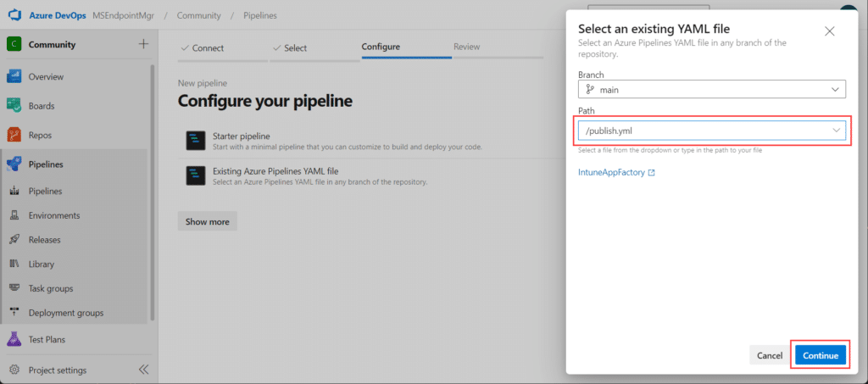
Task: Go to the Connect step tab
Action: (x=223, y=48)
